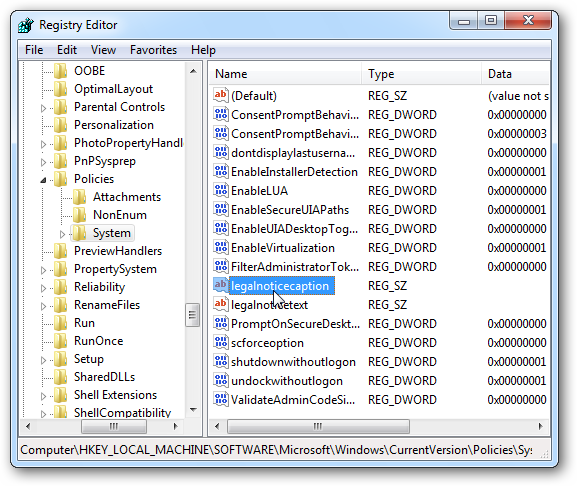Click the scforceoption DWORD icon

click(x=220, y=342)
